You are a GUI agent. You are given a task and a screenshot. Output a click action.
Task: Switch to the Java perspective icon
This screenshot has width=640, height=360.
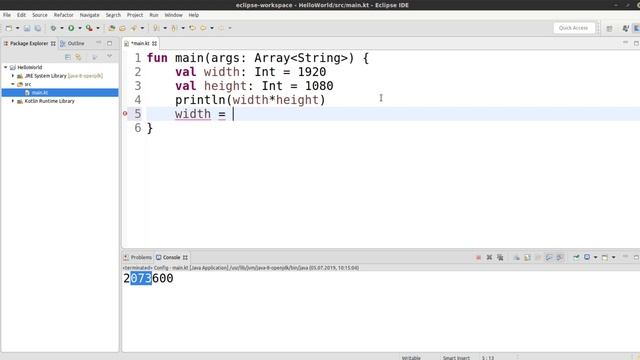point(625,28)
